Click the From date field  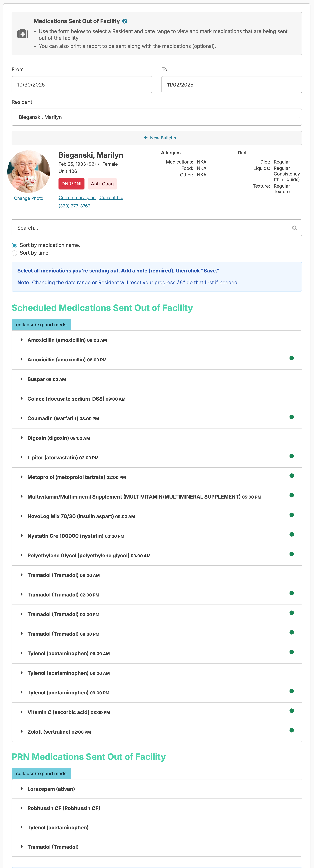tap(81, 85)
